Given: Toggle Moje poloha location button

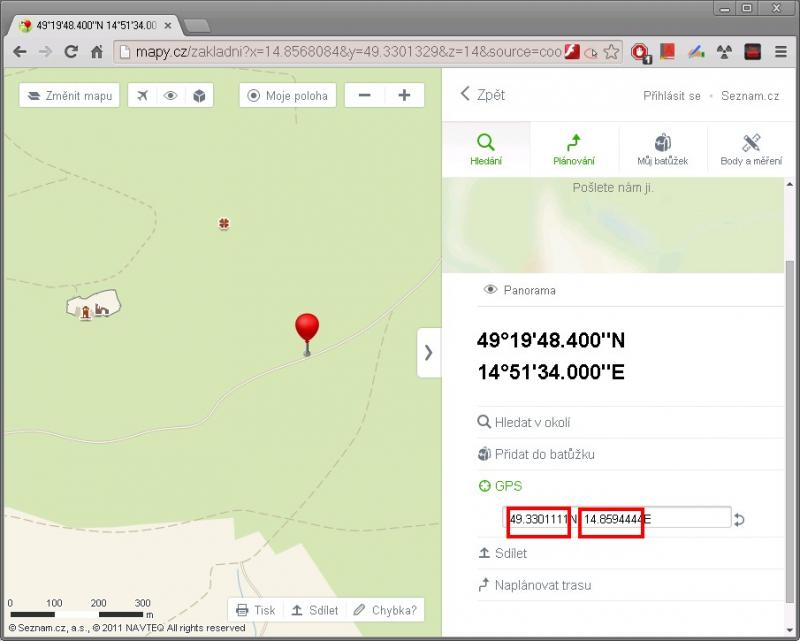Looking at the screenshot, I should click(287, 95).
